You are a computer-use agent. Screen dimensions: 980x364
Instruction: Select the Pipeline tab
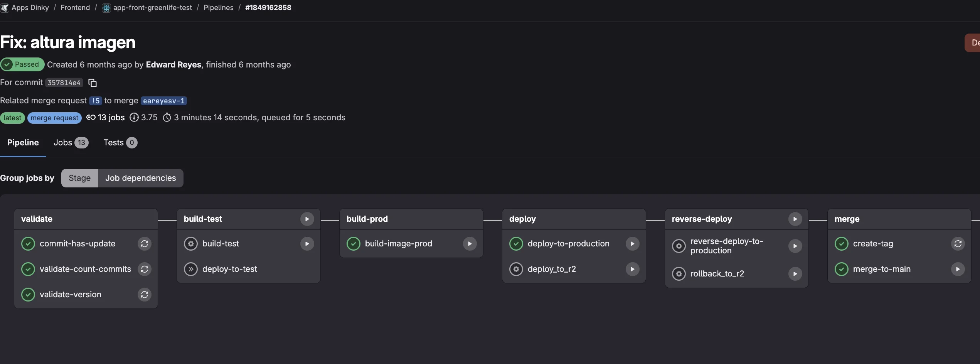point(23,142)
